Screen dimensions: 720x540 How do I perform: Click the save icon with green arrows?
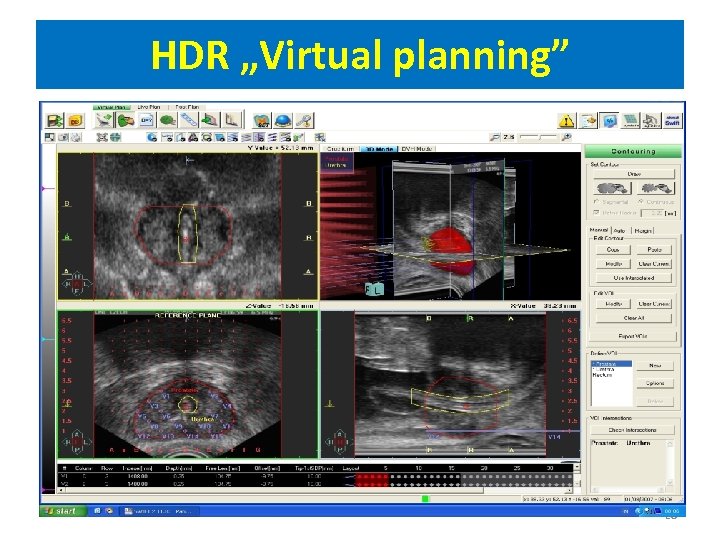[55, 121]
